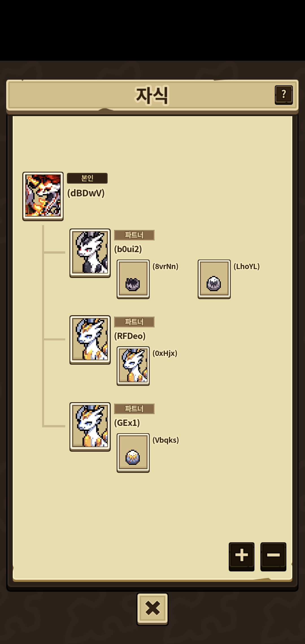Screen dimensions: 305x644
Task: Select partner dragon b0ui2 portrait
Action: [90, 253]
